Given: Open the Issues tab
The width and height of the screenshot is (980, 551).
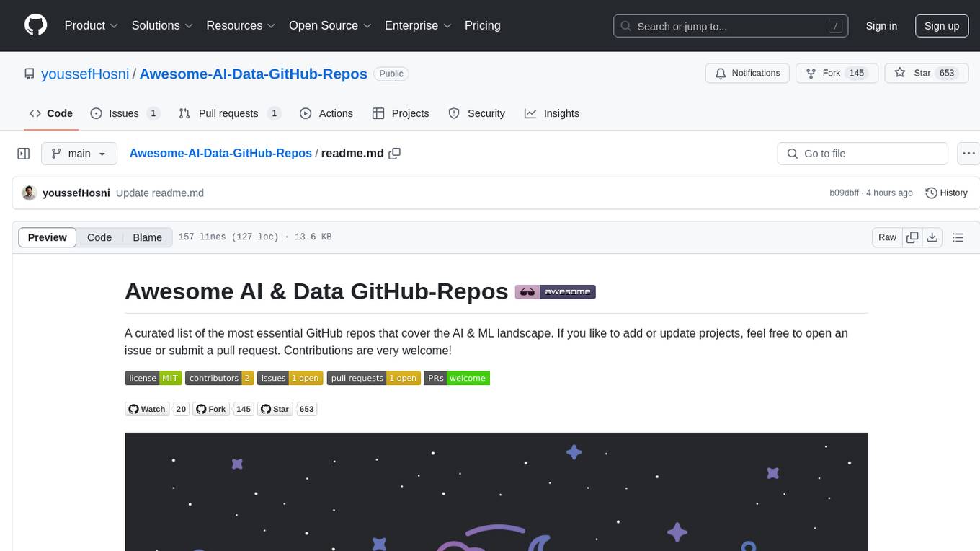Looking at the screenshot, I should coord(125,113).
